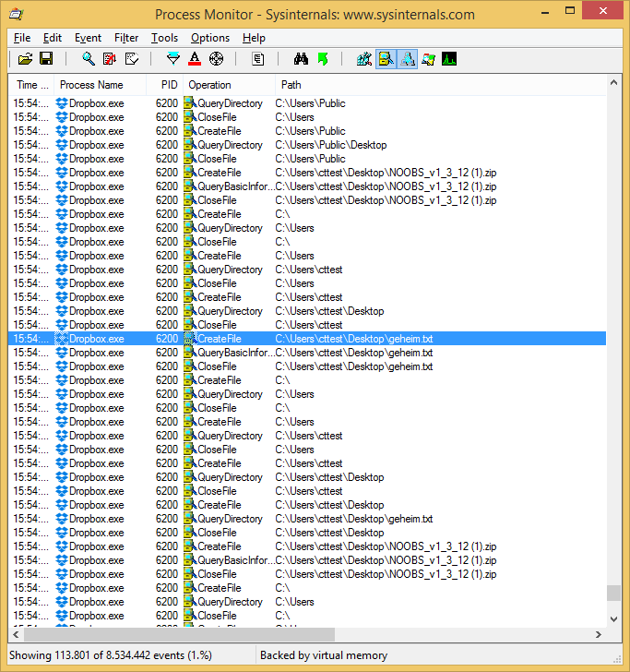The image size is (630, 672).
Task: Open the Filter dialog via funnel icon
Action: (173, 59)
